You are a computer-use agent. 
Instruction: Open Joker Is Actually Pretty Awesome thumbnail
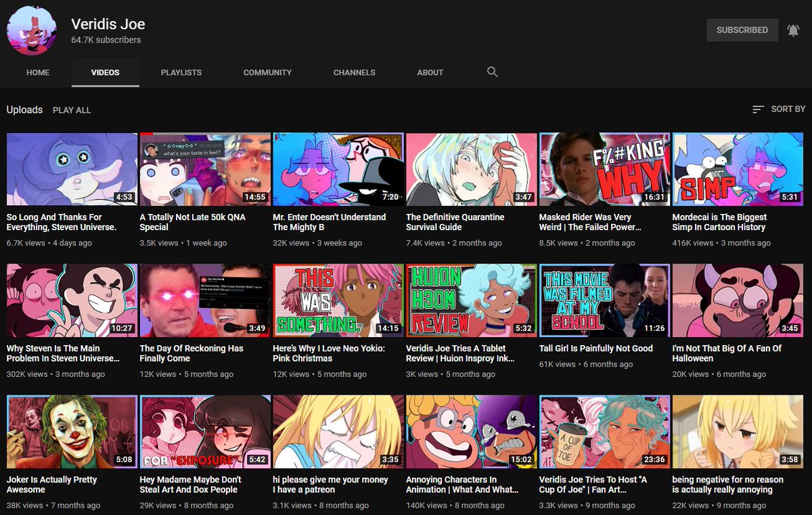pyautogui.click(x=72, y=432)
